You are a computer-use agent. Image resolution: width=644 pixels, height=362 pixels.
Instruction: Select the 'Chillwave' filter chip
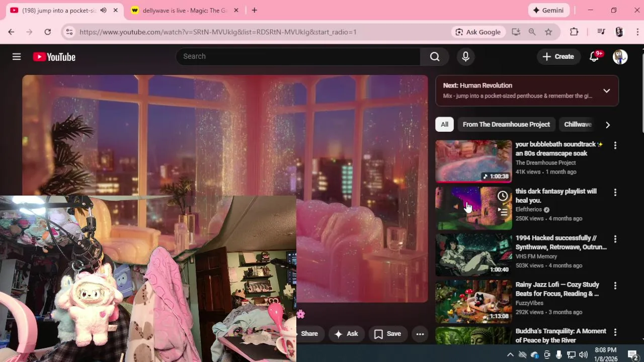click(578, 124)
